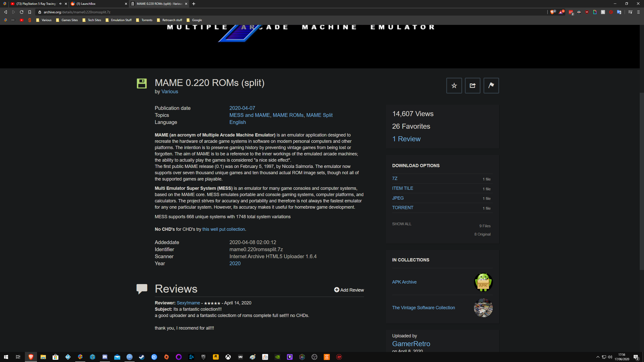Open the Google Translate extension icon
Viewport: 644px width, 362px height.
[x=619, y=12]
